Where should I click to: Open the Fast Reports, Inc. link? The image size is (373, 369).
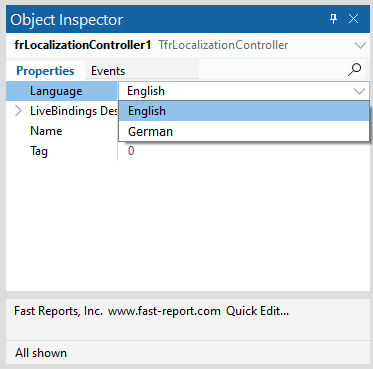coord(58,311)
